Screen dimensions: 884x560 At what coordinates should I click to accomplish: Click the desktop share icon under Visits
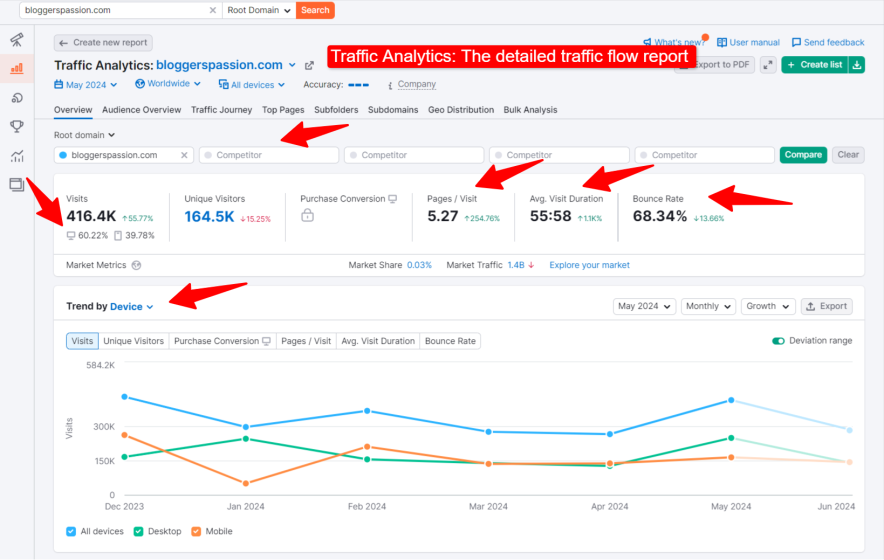pos(70,236)
